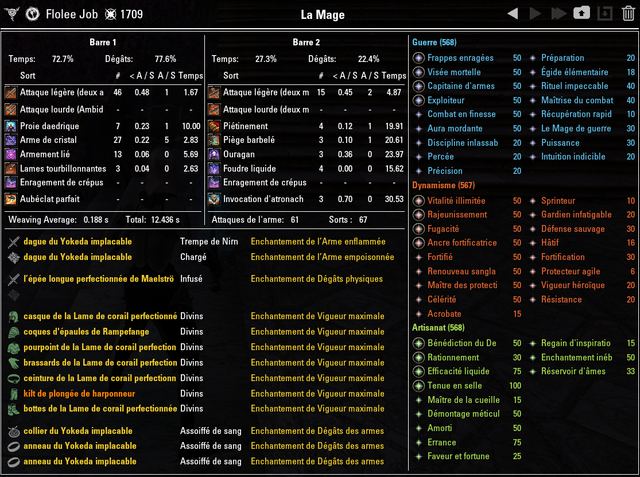Advance to the next fight with the right arrow

(x=535, y=14)
